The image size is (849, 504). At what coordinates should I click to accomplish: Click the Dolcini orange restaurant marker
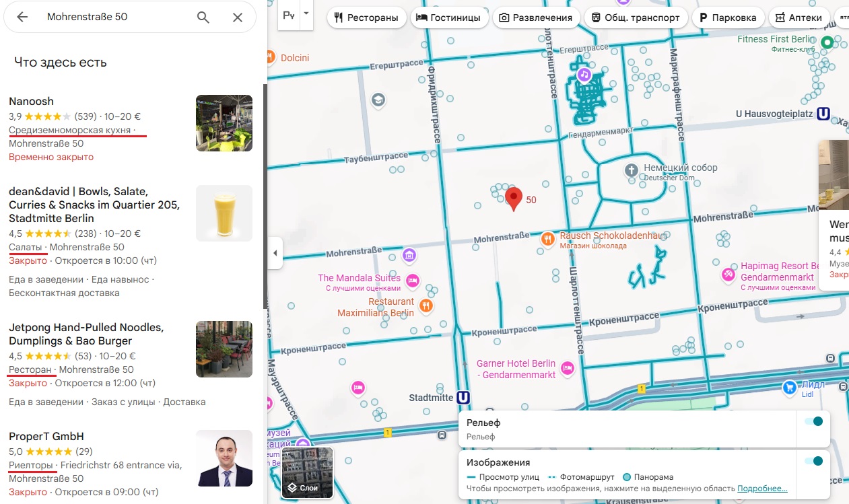coord(271,58)
